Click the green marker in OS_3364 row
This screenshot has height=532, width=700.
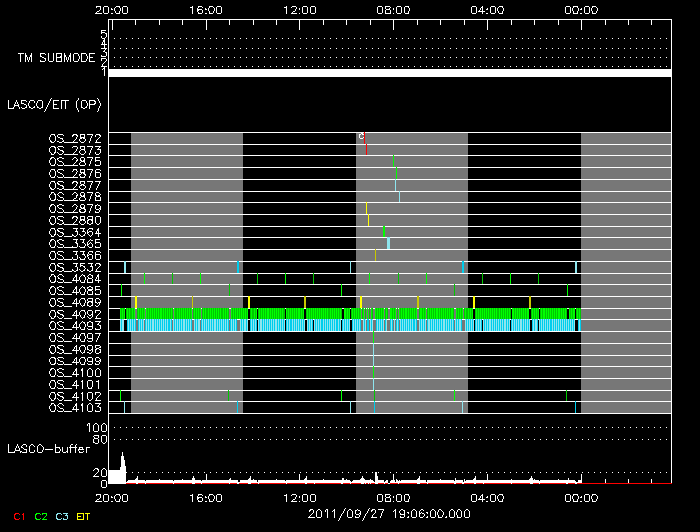coord(384,232)
